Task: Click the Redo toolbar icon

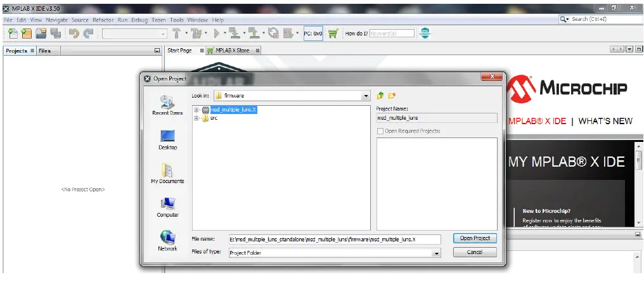Action: 88,33
